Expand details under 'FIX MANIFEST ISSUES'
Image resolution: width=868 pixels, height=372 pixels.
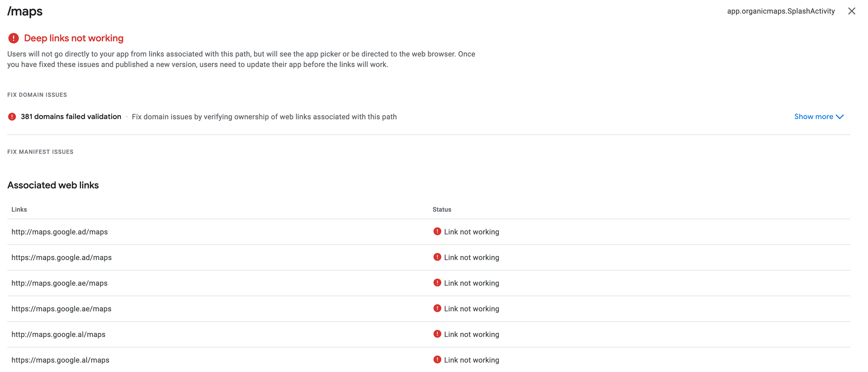[40, 152]
